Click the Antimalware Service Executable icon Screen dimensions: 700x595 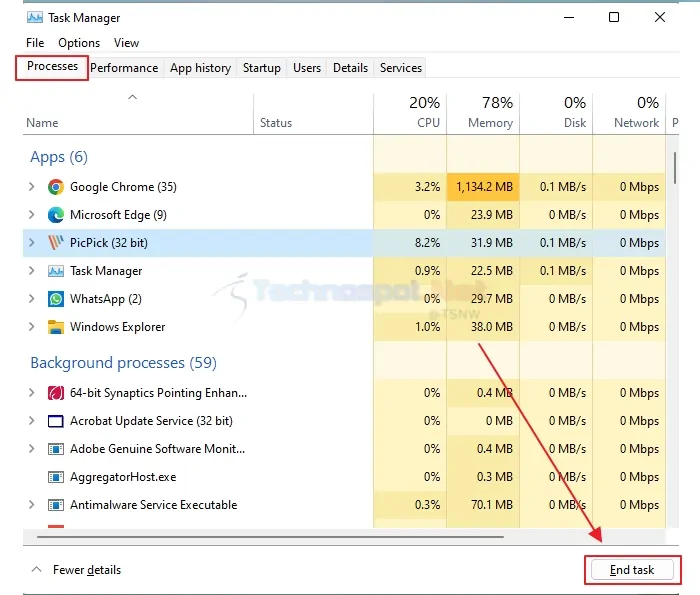(56, 505)
